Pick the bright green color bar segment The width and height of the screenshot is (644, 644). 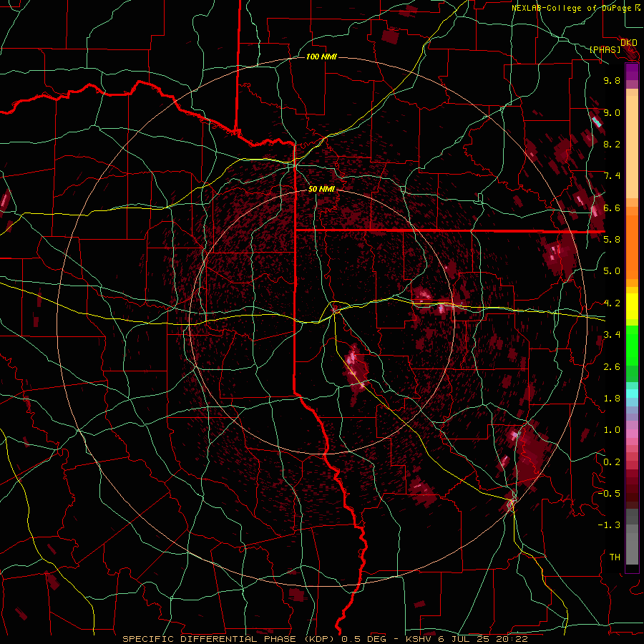(x=632, y=345)
